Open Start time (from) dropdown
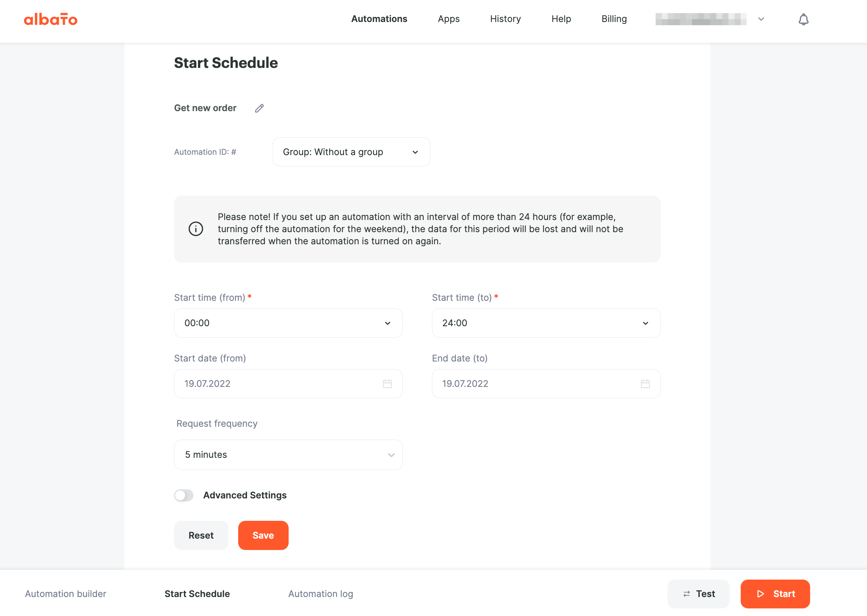Screen dimensions: 867x616 point(288,323)
